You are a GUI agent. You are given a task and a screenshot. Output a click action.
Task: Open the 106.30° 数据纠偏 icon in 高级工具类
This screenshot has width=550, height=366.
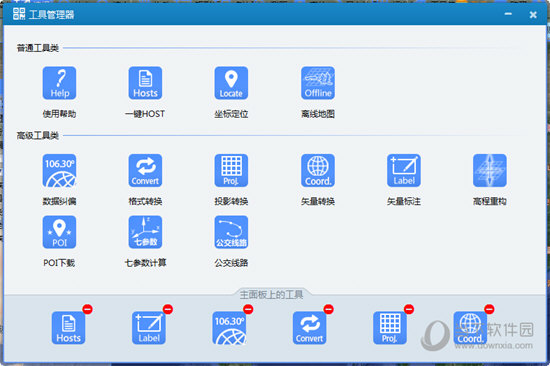click(x=59, y=171)
